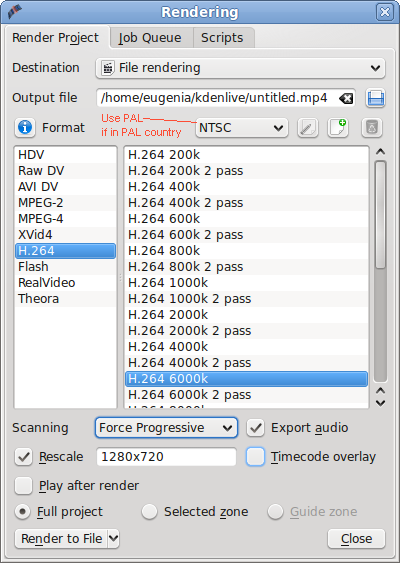Select the H.264 2000k 2 pass profile
This screenshot has width=400, height=563.
[246, 330]
